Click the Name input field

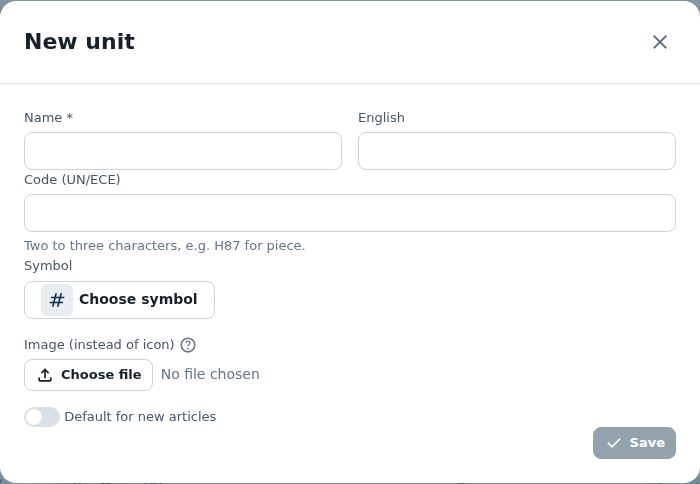(183, 151)
